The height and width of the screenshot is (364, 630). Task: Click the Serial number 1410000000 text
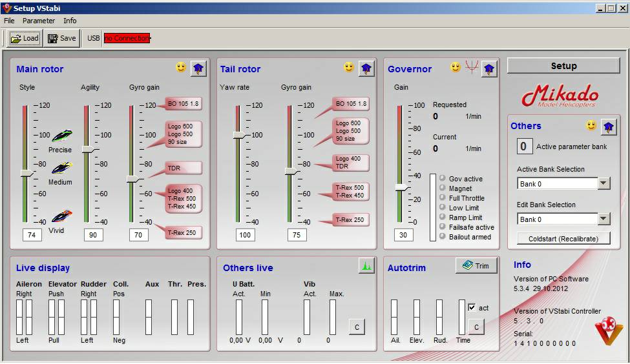point(545,343)
